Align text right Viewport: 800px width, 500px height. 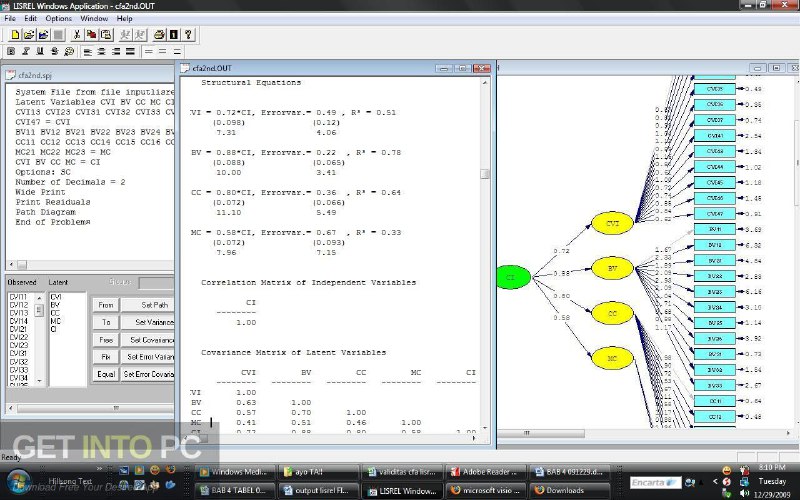pyautogui.click(x=116, y=52)
